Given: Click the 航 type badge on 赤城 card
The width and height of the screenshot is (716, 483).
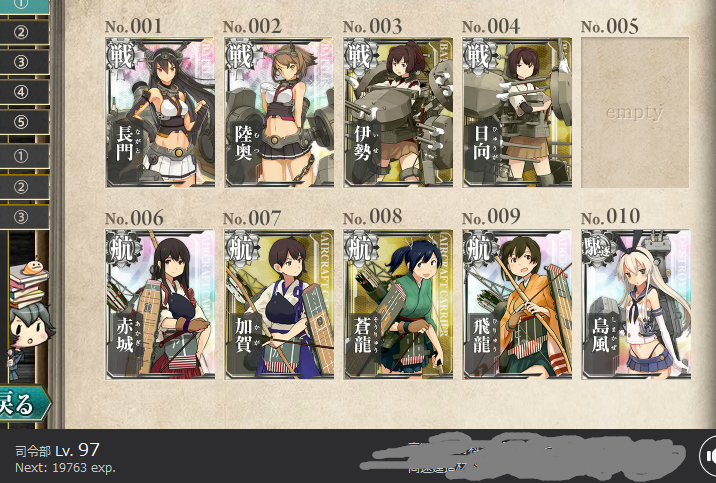Looking at the screenshot, I should tap(123, 248).
